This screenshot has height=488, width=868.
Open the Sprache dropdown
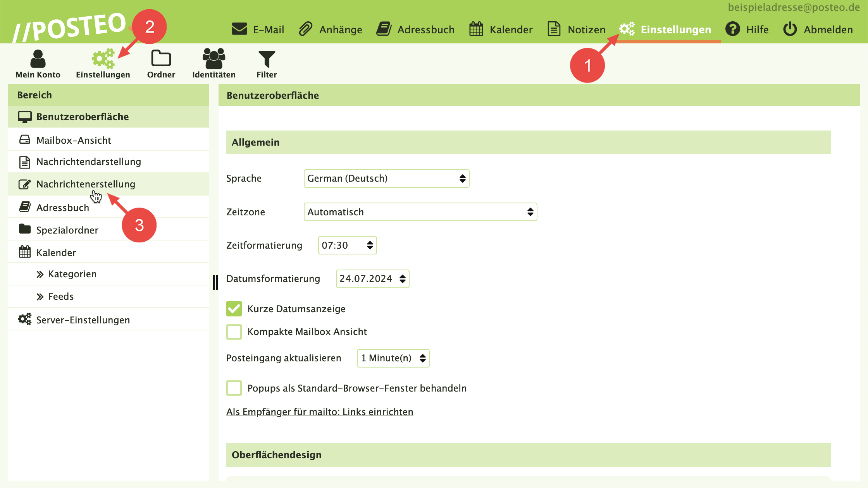[386, 179]
